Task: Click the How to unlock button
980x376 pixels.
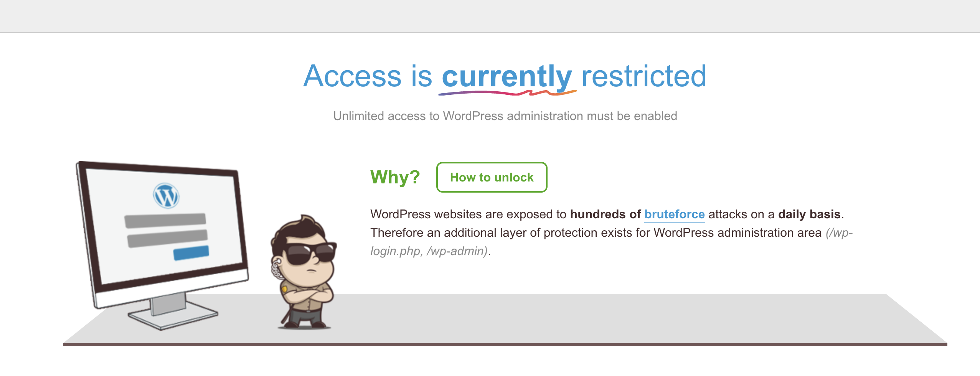Action: point(492,177)
